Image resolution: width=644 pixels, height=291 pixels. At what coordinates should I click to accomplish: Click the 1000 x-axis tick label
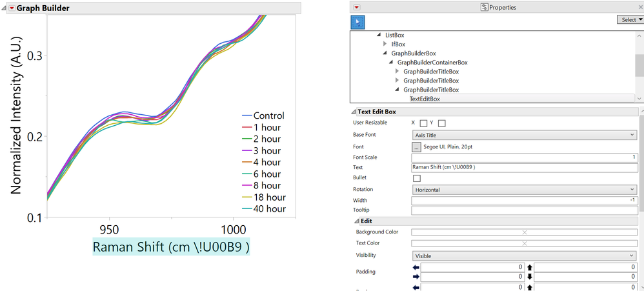tap(234, 228)
